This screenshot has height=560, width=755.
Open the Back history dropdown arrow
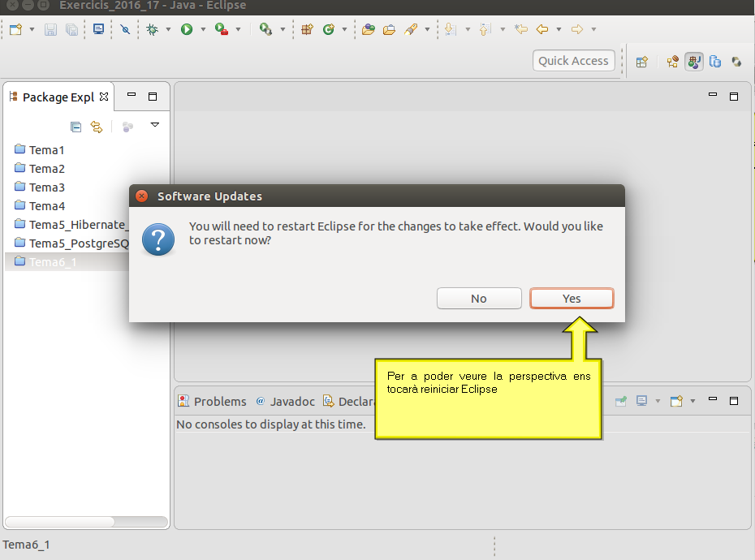pyautogui.click(x=559, y=29)
